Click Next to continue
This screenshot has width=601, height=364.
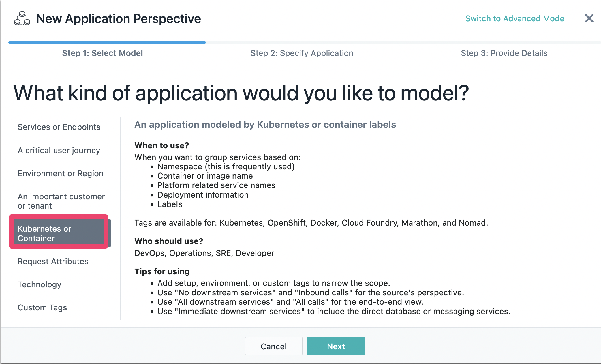336,346
